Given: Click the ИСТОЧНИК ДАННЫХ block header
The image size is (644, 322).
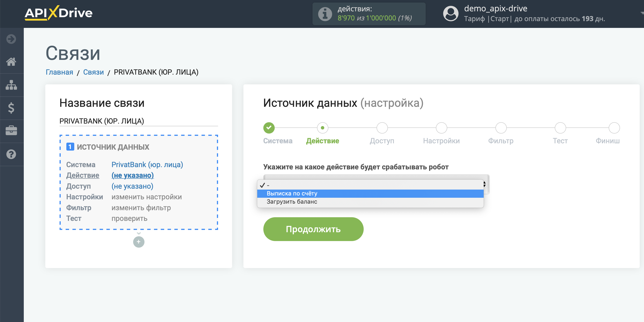Looking at the screenshot, I should (x=113, y=147).
